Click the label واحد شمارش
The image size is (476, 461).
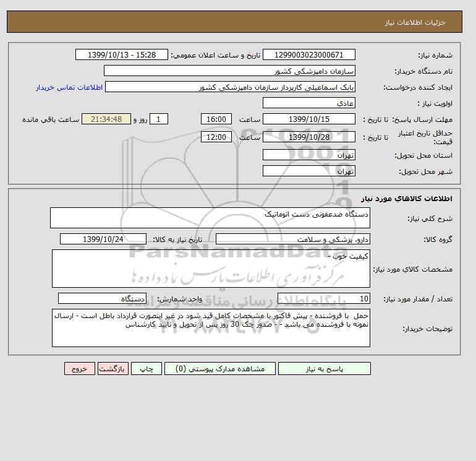pyautogui.click(x=179, y=299)
